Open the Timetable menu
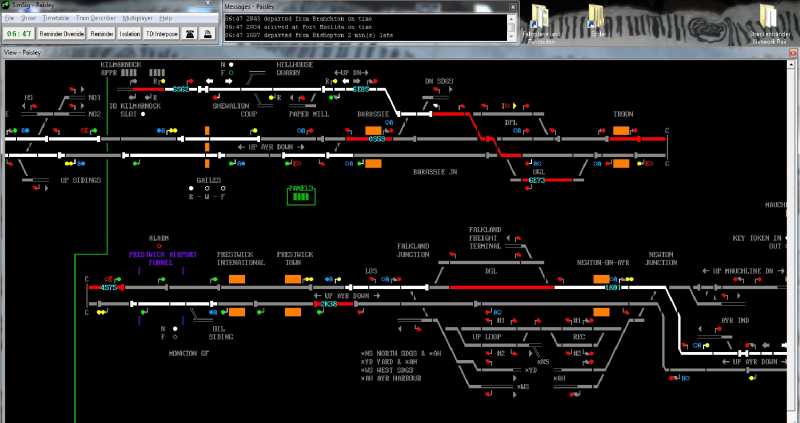800x423 pixels. click(x=56, y=18)
